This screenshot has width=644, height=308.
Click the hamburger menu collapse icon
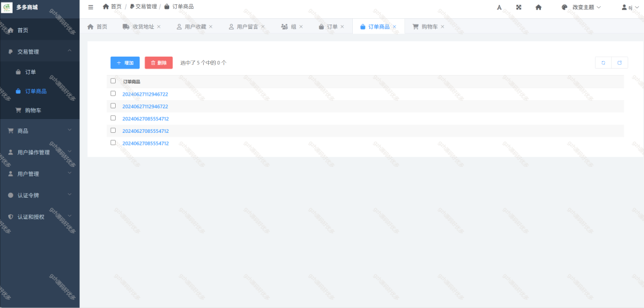pyautogui.click(x=91, y=7)
